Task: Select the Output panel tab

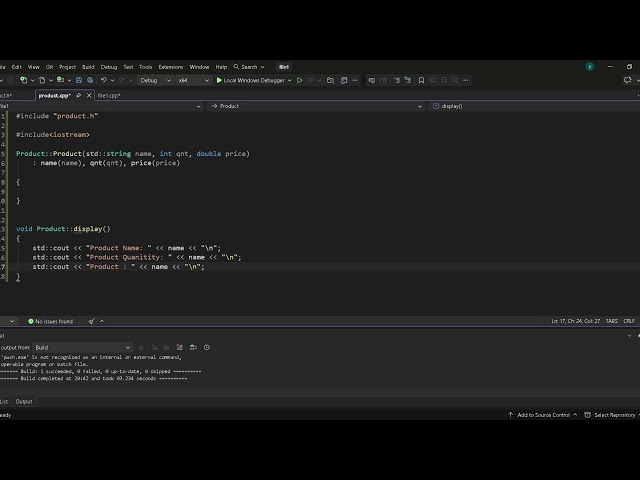Action: [24, 402]
